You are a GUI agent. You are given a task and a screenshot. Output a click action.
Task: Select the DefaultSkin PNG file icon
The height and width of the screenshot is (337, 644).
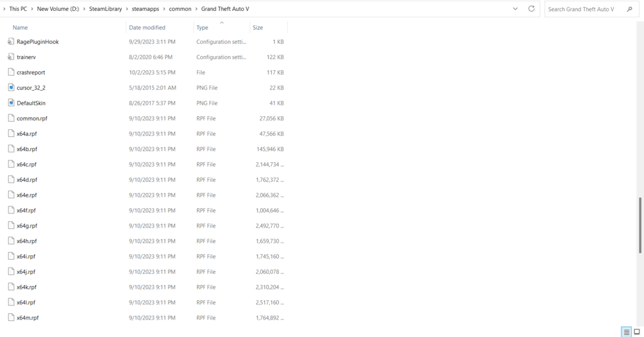11,103
